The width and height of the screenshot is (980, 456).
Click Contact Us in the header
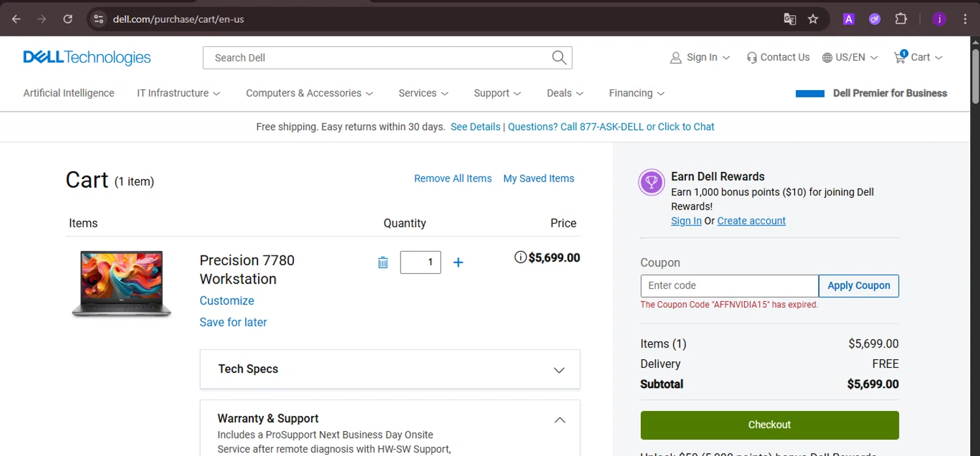[778, 57]
